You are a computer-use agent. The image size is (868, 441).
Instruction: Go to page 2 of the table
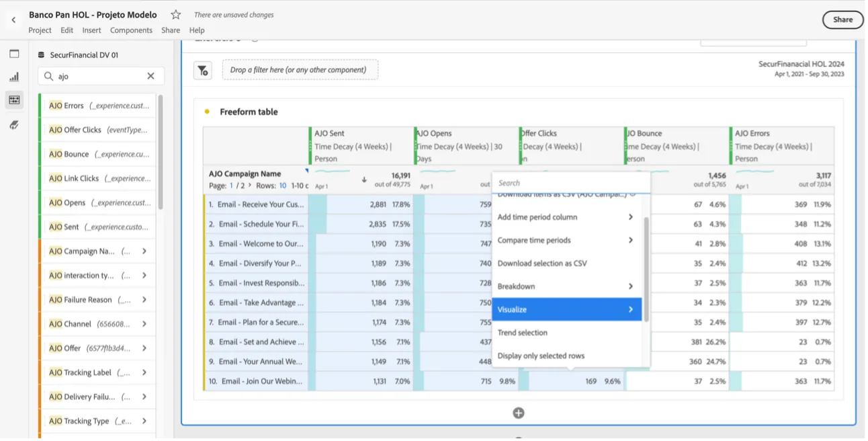(243, 186)
